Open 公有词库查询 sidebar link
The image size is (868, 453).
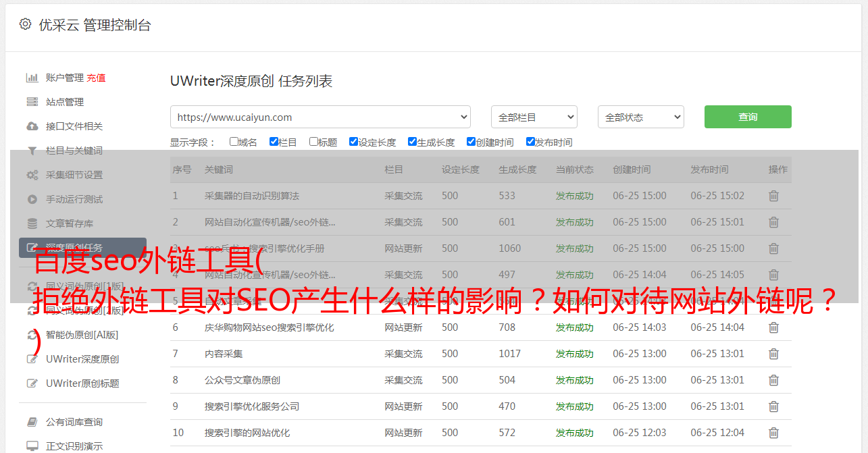pyautogui.click(x=74, y=422)
